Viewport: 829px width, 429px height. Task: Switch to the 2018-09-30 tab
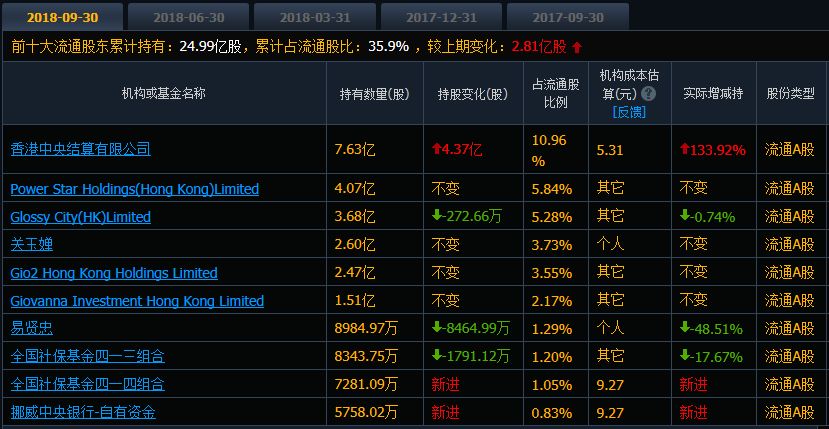click(x=62, y=17)
